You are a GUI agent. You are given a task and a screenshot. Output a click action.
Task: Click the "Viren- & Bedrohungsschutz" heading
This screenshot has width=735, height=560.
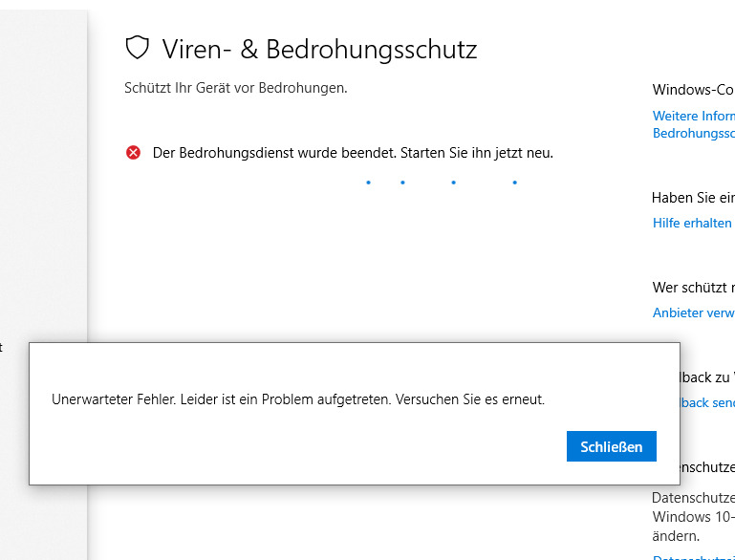coord(319,49)
